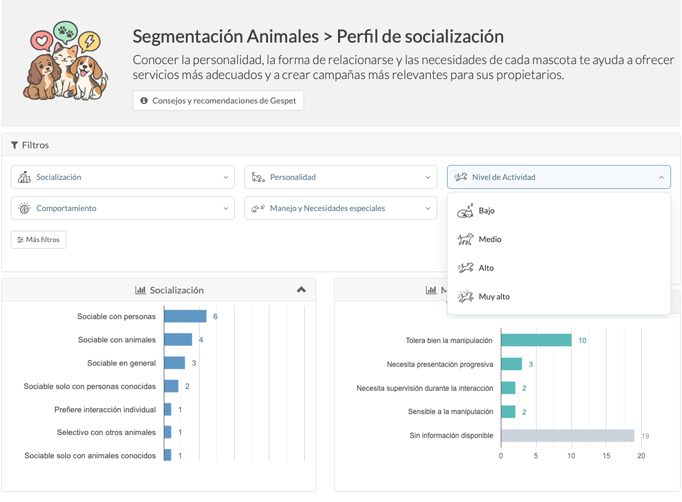The height and width of the screenshot is (502, 682).
Task: Click the bar chart icon in the right panel header
Action: [x=431, y=290]
